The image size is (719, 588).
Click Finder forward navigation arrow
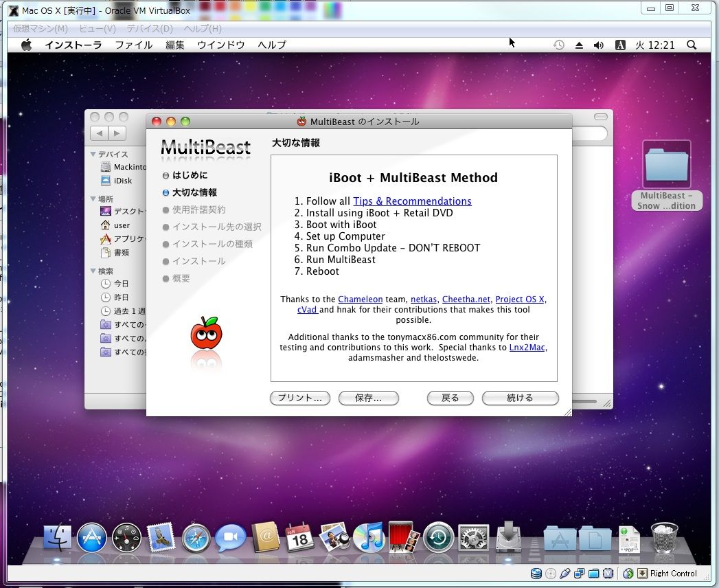(117, 133)
